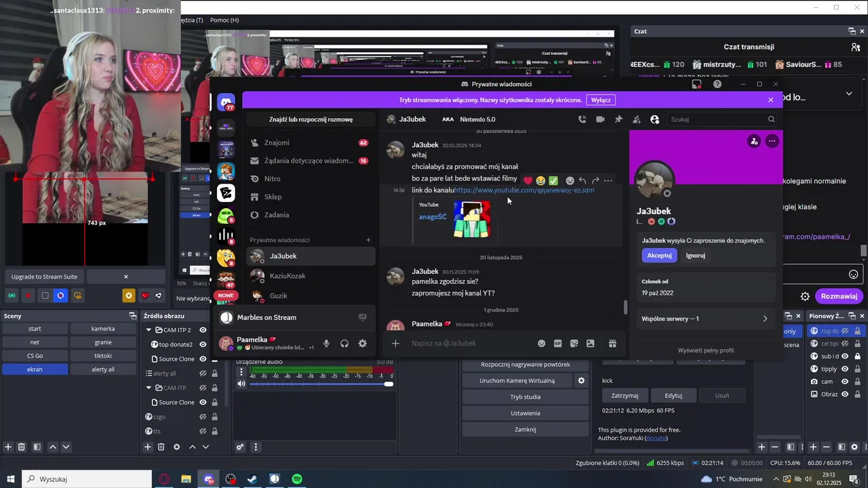Toggle user profile panel icon in Discord
Image resolution: width=868 pixels, height=488 pixels.
[x=654, y=119]
